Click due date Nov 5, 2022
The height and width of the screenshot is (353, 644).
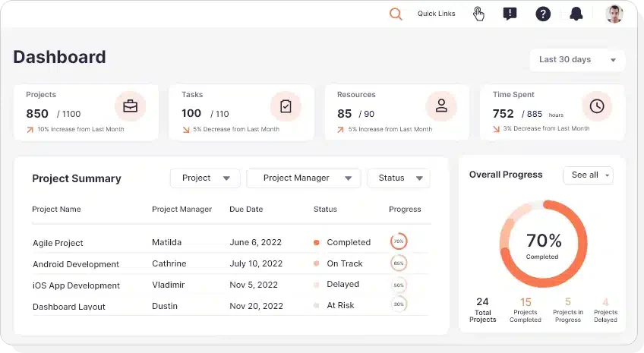pos(254,285)
